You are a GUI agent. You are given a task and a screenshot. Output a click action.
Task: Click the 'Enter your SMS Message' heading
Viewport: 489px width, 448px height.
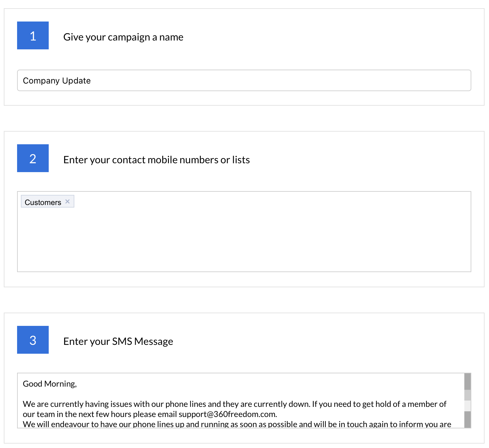tap(118, 341)
